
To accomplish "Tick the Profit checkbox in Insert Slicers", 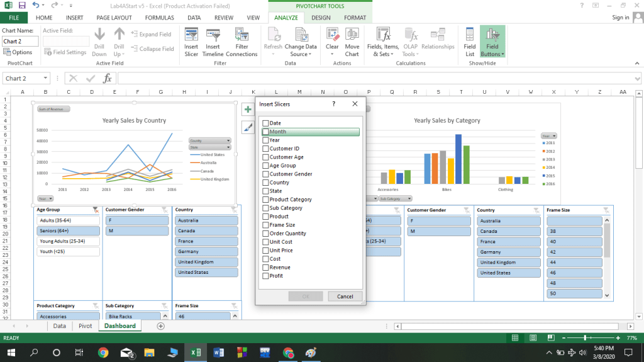I will (x=266, y=276).
